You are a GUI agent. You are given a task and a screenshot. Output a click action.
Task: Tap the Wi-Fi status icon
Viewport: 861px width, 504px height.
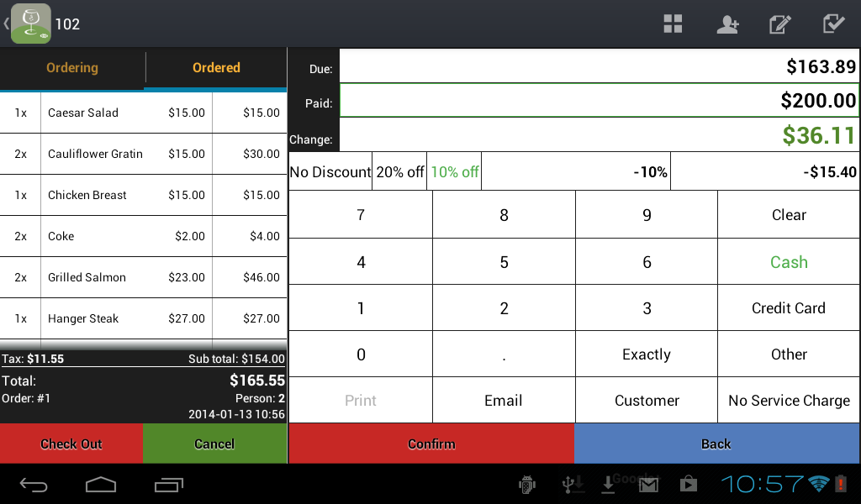pos(819,484)
